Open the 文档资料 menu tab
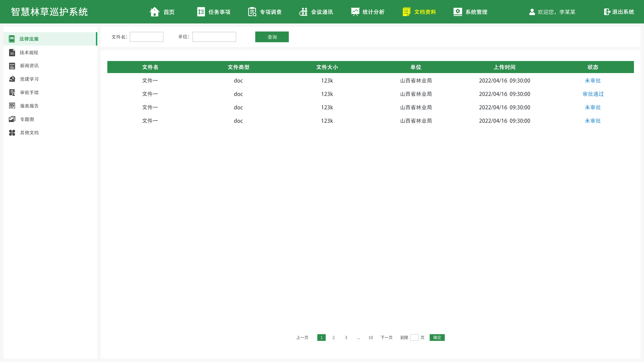The height and width of the screenshot is (362, 644). 419,12
